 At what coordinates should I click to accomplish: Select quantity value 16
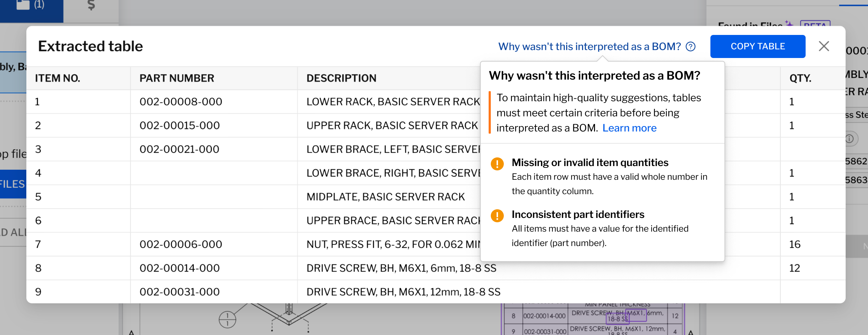[795, 244]
